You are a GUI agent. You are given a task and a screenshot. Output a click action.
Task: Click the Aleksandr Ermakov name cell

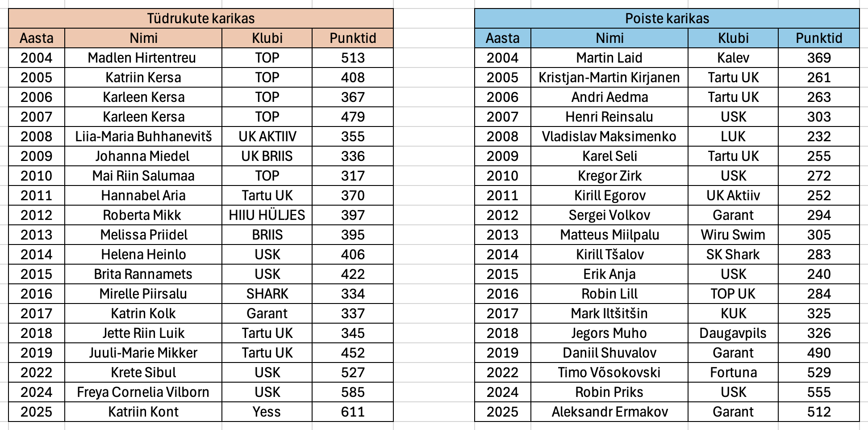609,412
